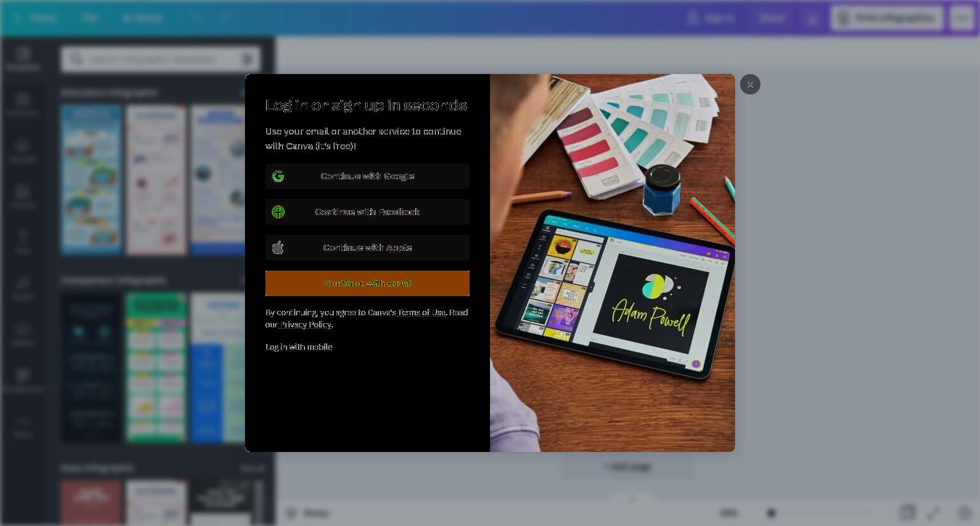Open the Text tab in the sidebar
The width and height of the screenshot is (980, 526).
click(x=23, y=243)
